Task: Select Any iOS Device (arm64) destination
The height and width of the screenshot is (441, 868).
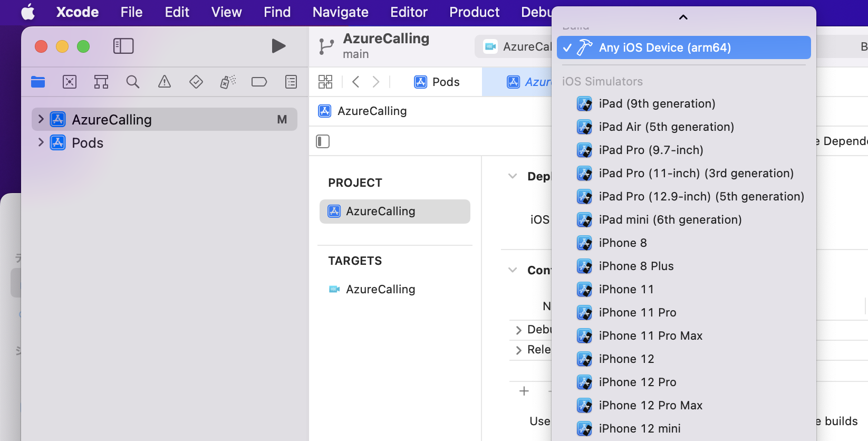Action: (x=684, y=47)
